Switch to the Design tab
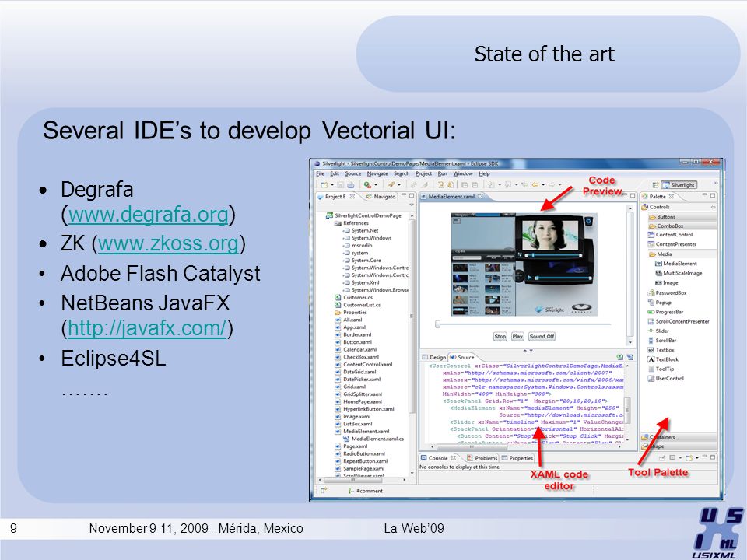 (434, 357)
